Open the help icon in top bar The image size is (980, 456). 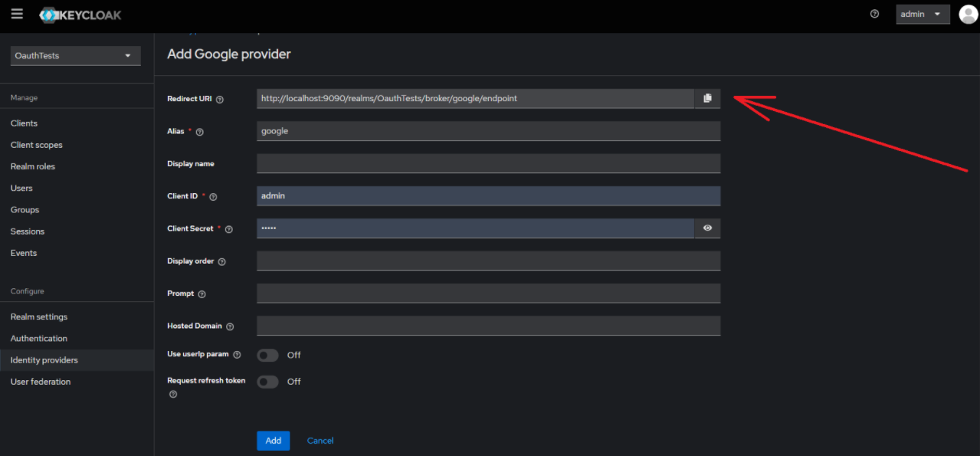[874, 14]
